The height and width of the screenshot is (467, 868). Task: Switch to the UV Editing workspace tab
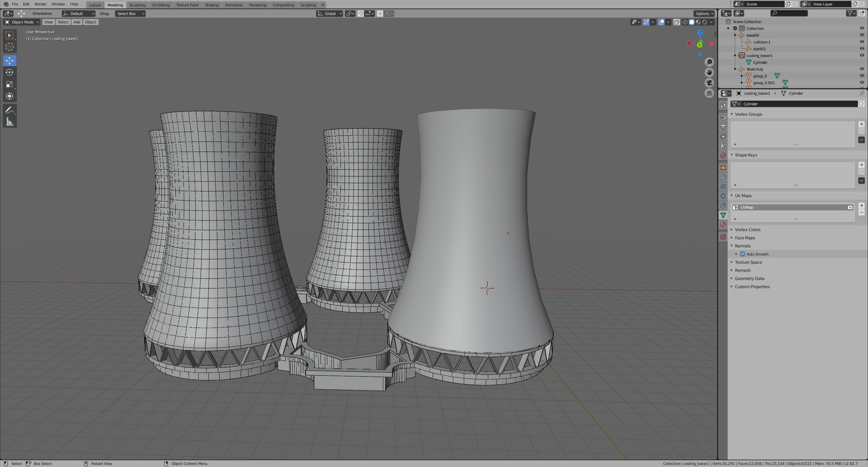click(x=160, y=5)
